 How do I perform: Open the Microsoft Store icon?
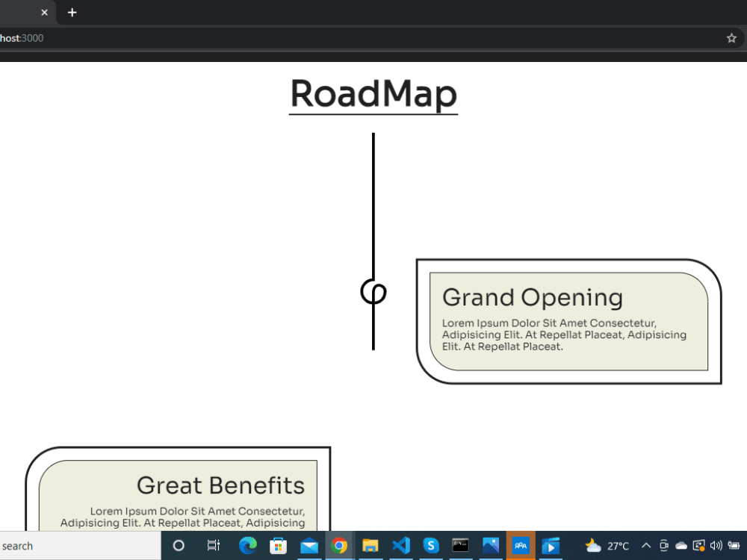[x=279, y=546]
